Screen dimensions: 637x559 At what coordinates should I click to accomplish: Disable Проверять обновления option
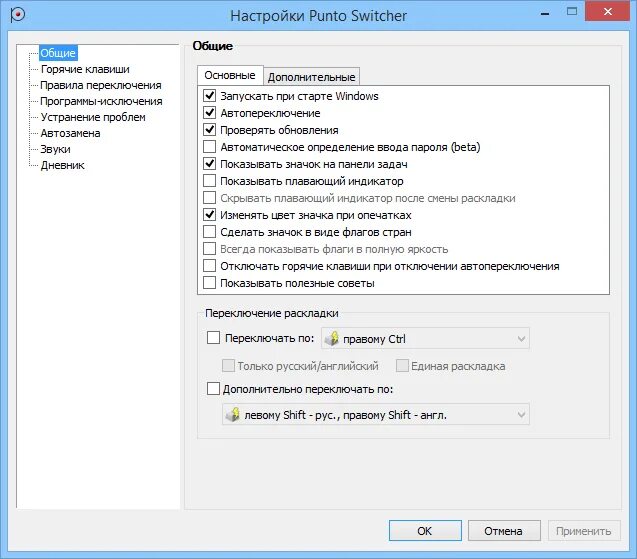pos(210,130)
